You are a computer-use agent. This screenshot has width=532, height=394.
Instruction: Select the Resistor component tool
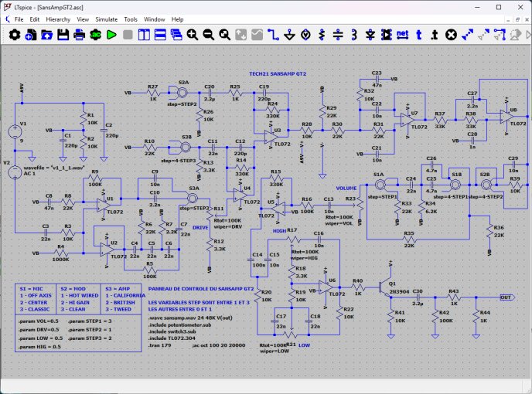(322, 35)
